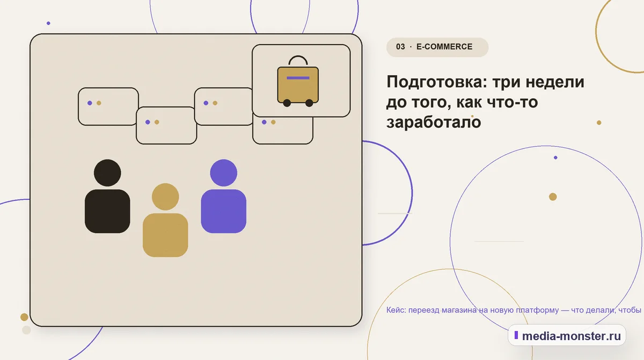644x360 pixels.
Task: Click the black person figure icon
Action: point(107,196)
